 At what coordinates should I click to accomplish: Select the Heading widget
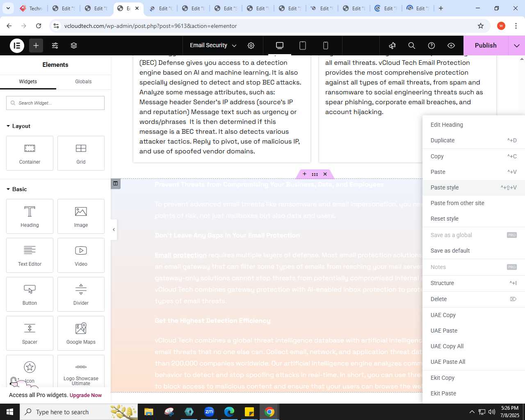click(x=30, y=216)
